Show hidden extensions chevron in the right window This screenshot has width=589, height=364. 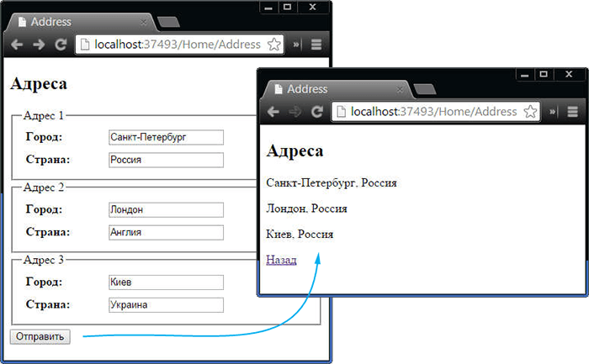[x=553, y=112]
